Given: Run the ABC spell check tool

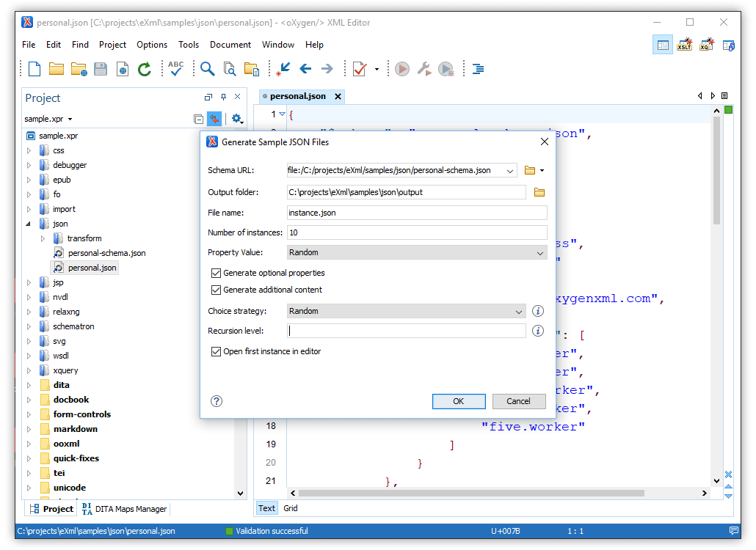Looking at the screenshot, I should point(176,68).
